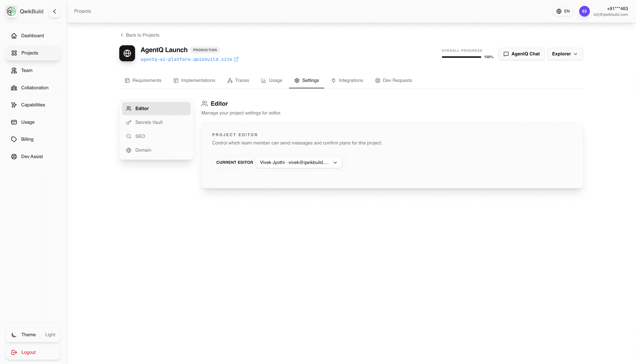
Task: Switch to the project Usage tab
Action: tap(272, 80)
